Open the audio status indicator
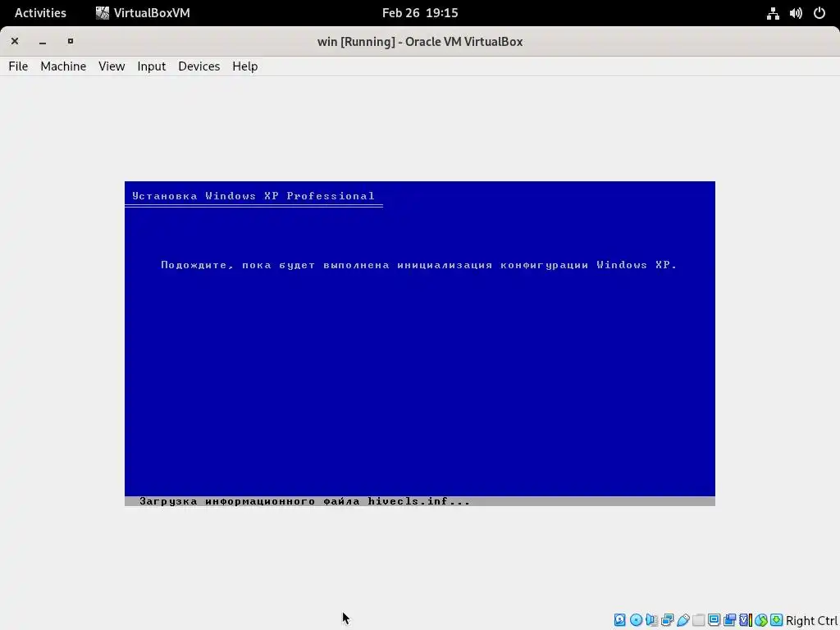840x630 pixels. (x=651, y=620)
